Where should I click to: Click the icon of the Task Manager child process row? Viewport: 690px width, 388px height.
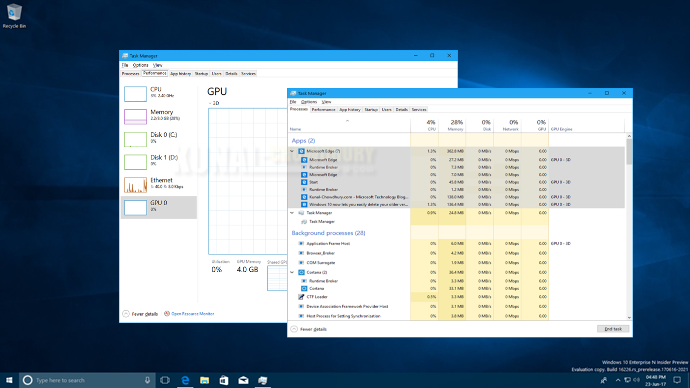pyautogui.click(x=304, y=222)
